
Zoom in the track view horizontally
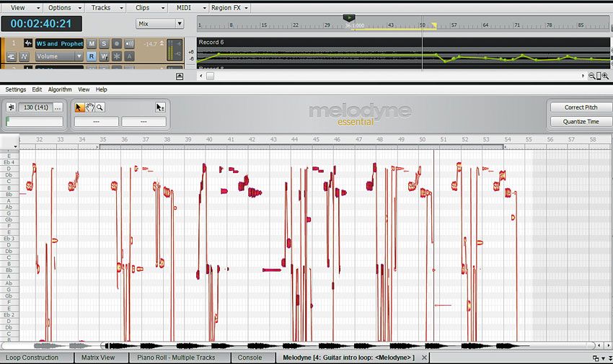click(x=605, y=76)
